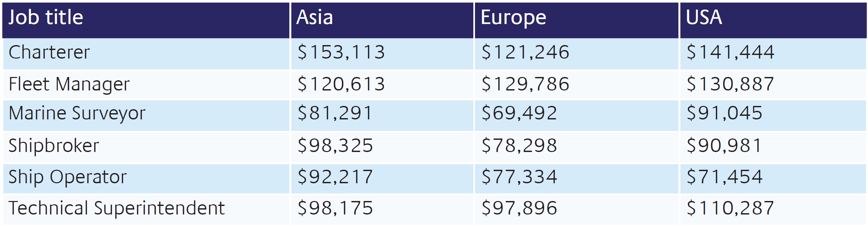Click the Ship Operator row label
This screenshot has width=868, height=227.
[67, 177]
